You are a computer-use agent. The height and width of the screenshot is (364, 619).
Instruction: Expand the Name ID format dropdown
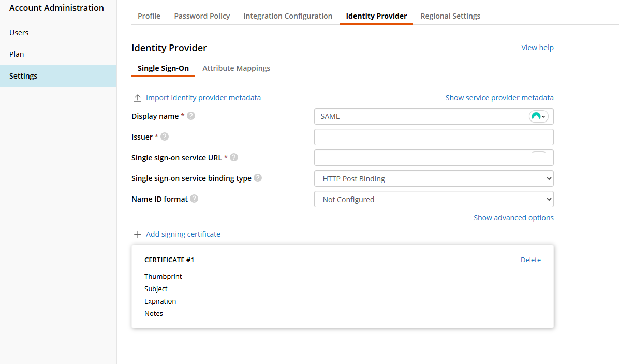coord(434,199)
